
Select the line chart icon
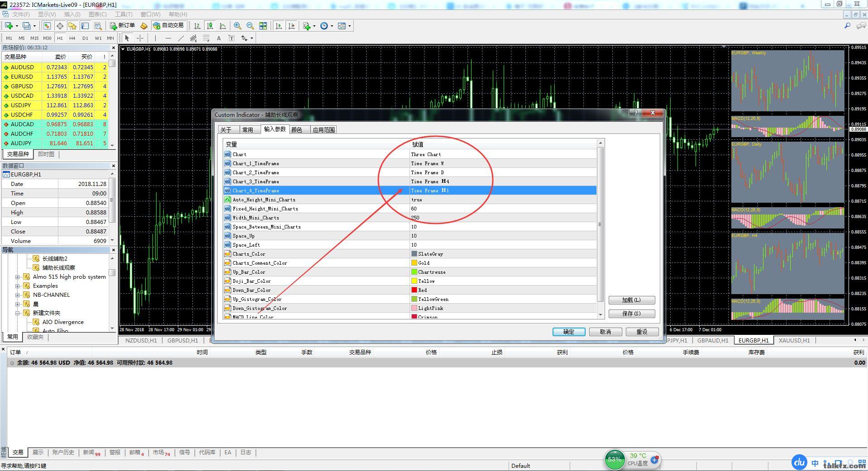(x=223, y=26)
